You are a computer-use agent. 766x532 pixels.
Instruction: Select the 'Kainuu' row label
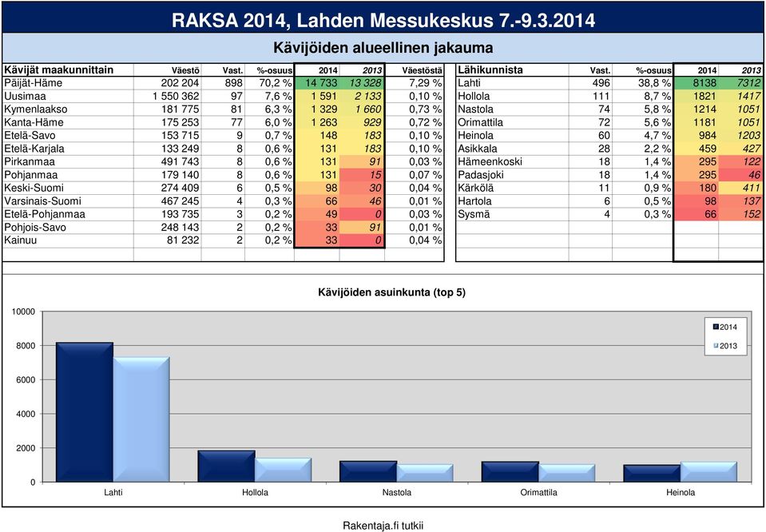coord(20,240)
